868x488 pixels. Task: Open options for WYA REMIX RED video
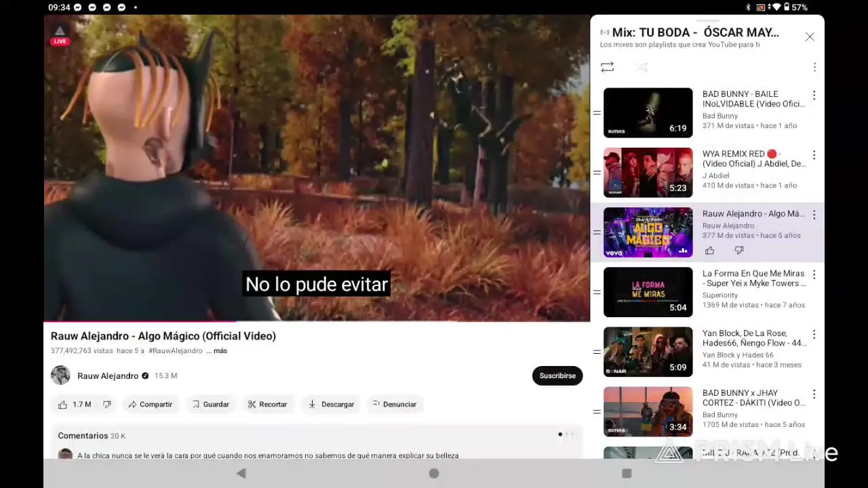coord(814,155)
